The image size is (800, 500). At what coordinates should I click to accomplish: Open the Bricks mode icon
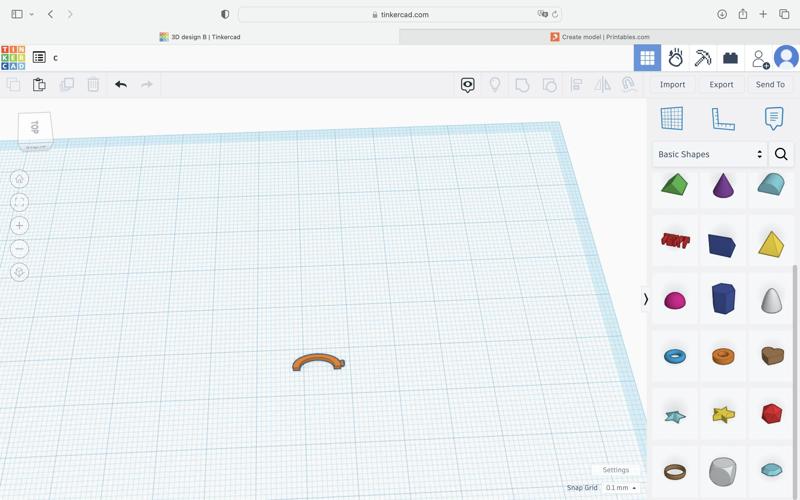[730, 58]
